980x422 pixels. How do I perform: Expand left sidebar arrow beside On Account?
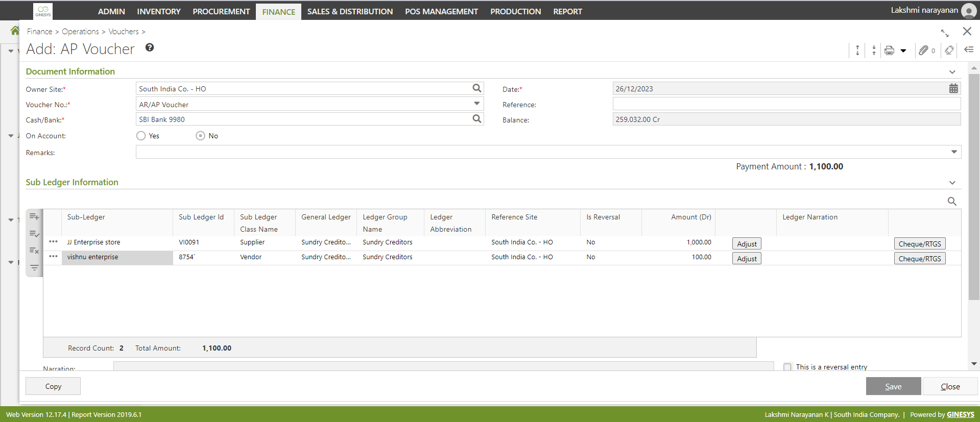click(x=11, y=136)
